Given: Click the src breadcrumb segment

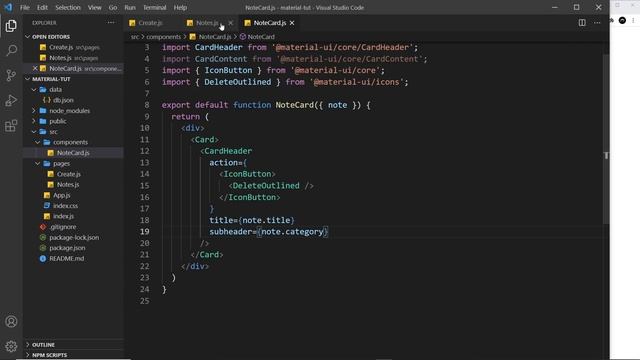Looking at the screenshot, I should pyautogui.click(x=135, y=37).
